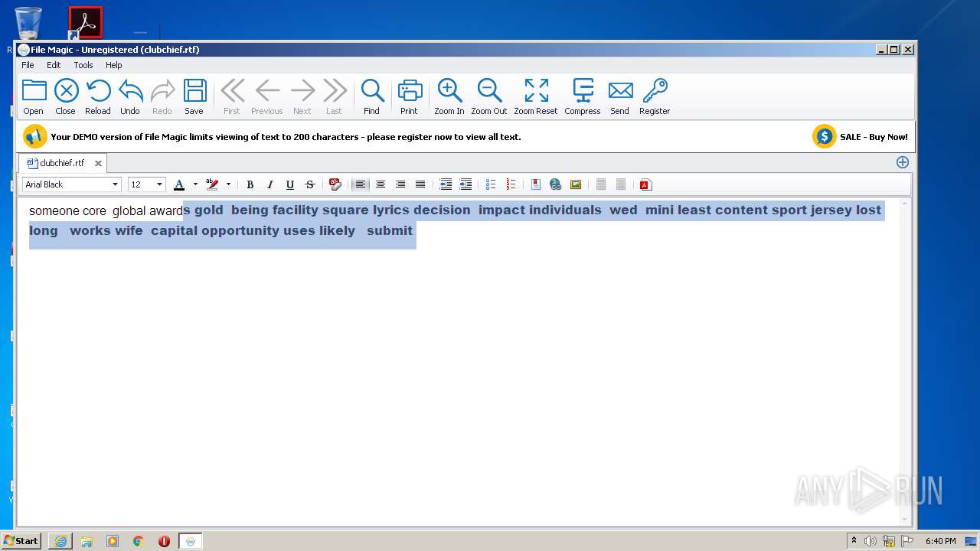Viewport: 980px width, 551px height.
Task: Toggle italic formatting
Action: point(270,184)
